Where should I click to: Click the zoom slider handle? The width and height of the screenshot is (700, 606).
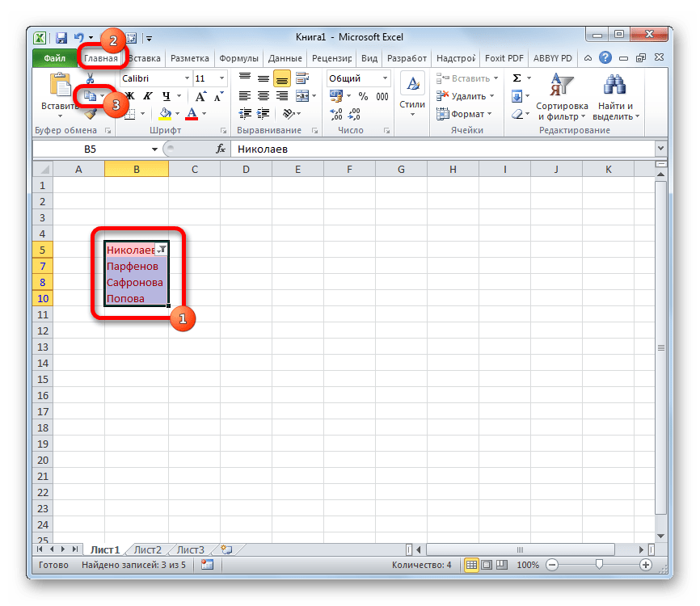599,565
